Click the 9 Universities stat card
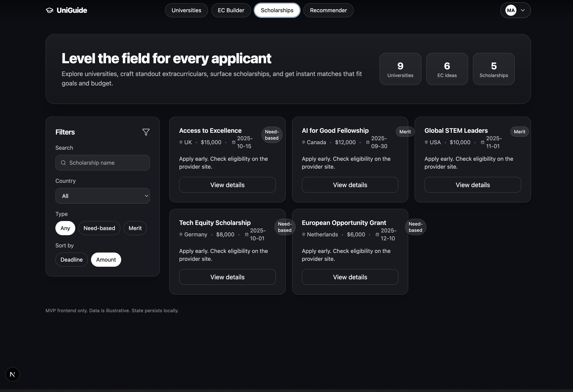Viewport: 573px width, 392px height. 400,69
